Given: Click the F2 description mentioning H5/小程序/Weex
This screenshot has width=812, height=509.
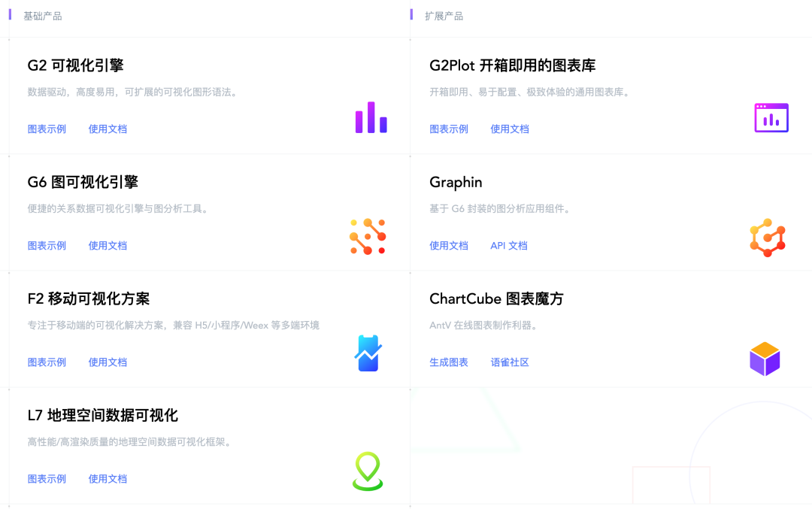Looking at the screenshot, I should pyautogui.click(x=174, y=326).
